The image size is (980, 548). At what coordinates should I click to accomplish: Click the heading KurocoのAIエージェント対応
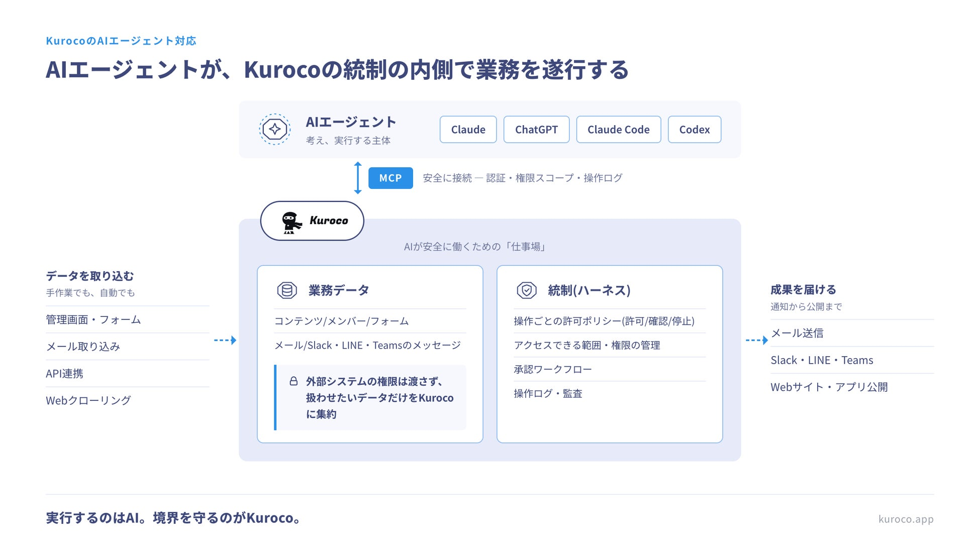121,41
